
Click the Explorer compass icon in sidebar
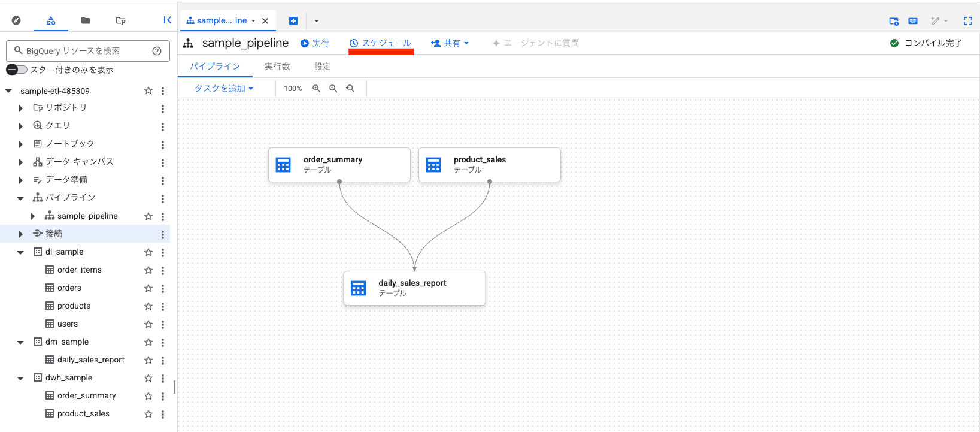point(16,20)
